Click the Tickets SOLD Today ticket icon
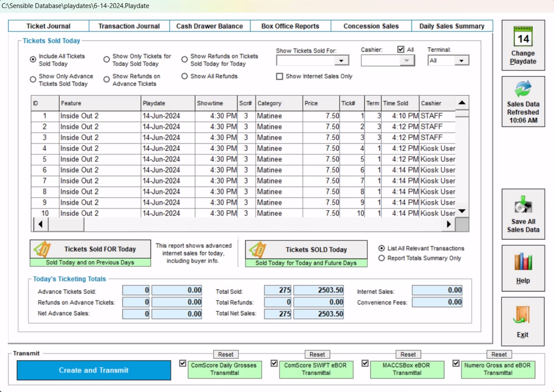 [x=258, y=250]
